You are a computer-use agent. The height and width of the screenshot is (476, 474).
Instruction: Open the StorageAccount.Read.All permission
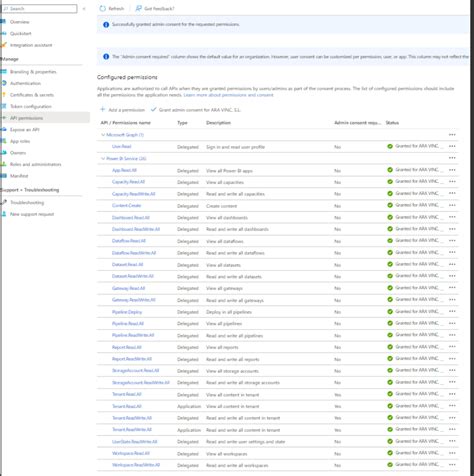tap(136, 371)
